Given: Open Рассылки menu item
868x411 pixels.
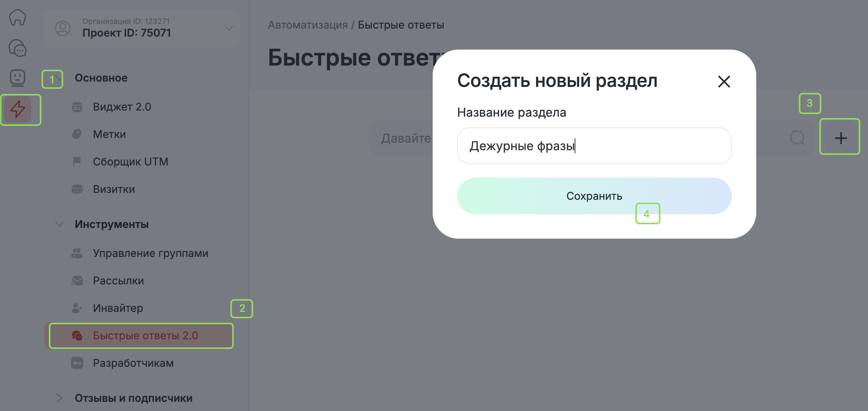Looking at the screenshot, I should 118,281.
